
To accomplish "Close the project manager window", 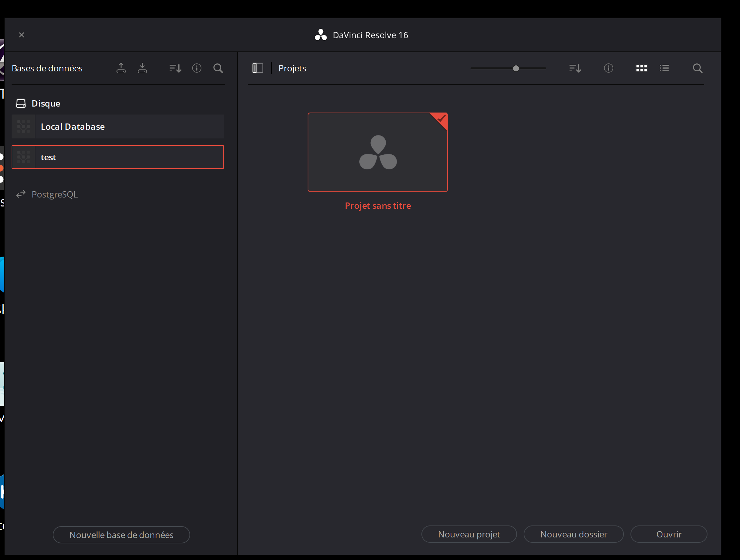I will coord(22,35).
